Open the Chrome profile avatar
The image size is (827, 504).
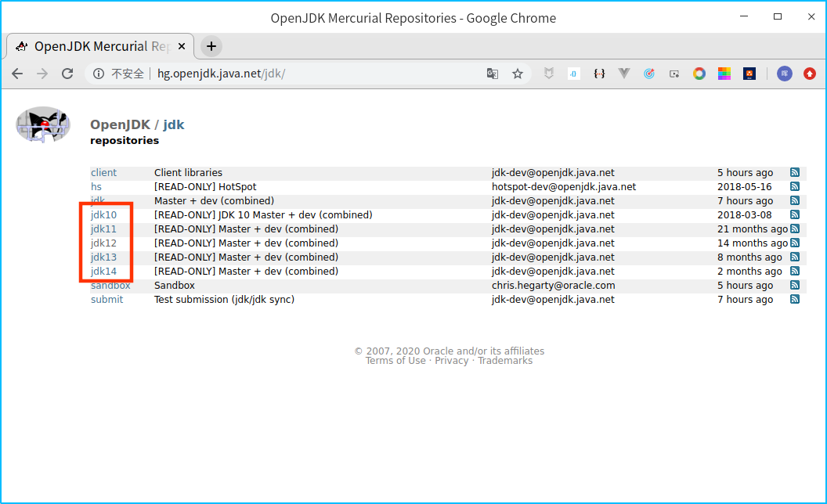784,74
